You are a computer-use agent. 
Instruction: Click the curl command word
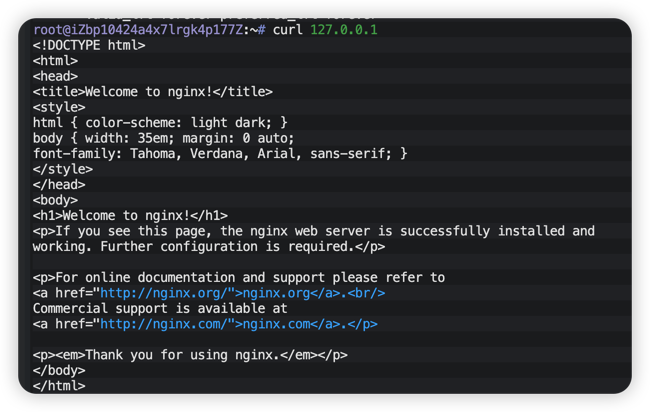click(x=288, y=30)
